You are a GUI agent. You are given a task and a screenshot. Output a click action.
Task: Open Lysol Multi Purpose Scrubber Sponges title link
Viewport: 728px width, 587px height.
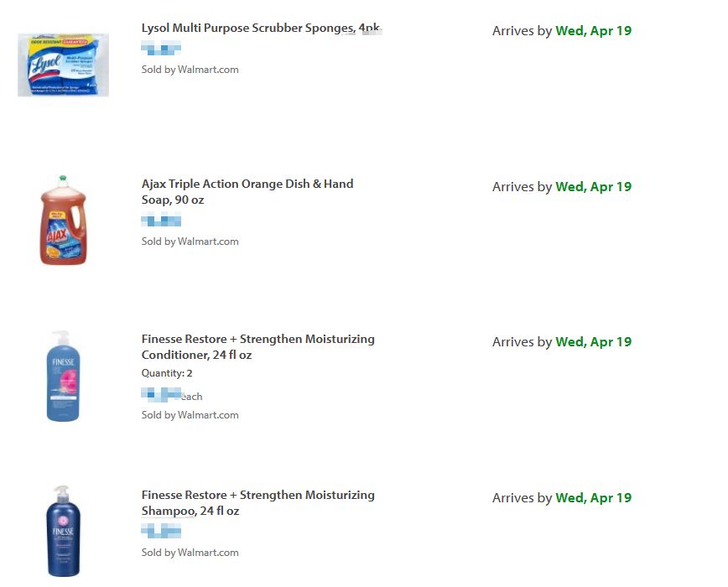260,29
